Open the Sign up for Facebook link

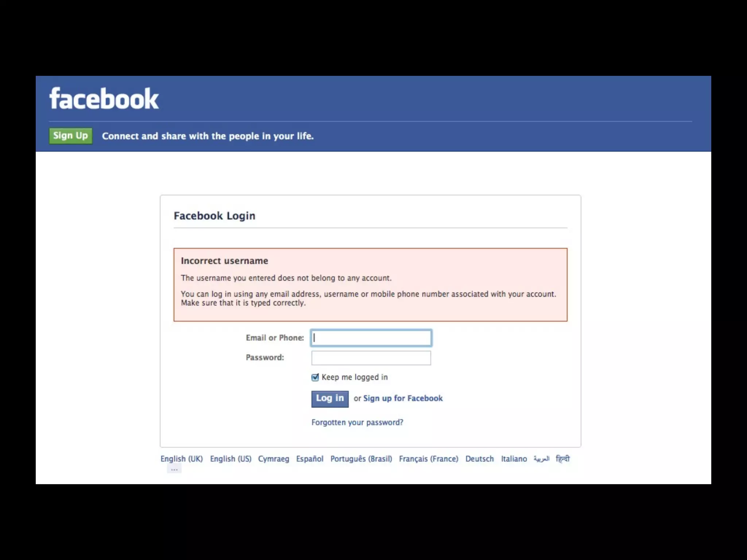click(403, 398)
